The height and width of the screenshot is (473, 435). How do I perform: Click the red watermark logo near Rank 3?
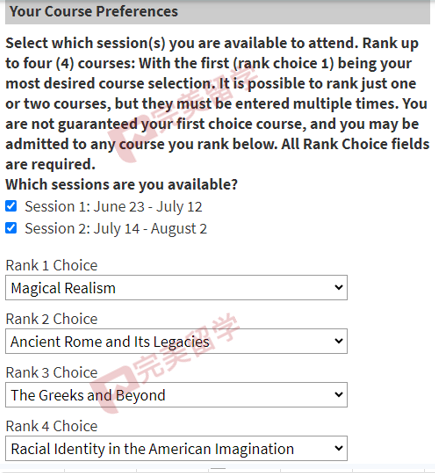coord(115,388)
